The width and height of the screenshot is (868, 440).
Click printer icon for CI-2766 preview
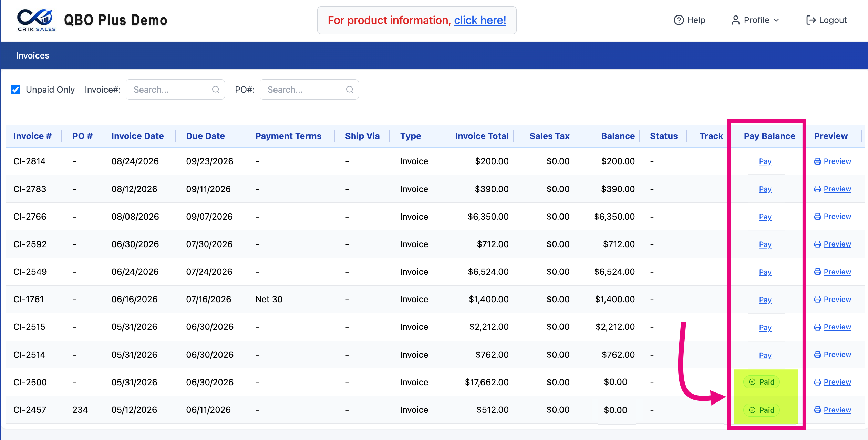[817, 217]
